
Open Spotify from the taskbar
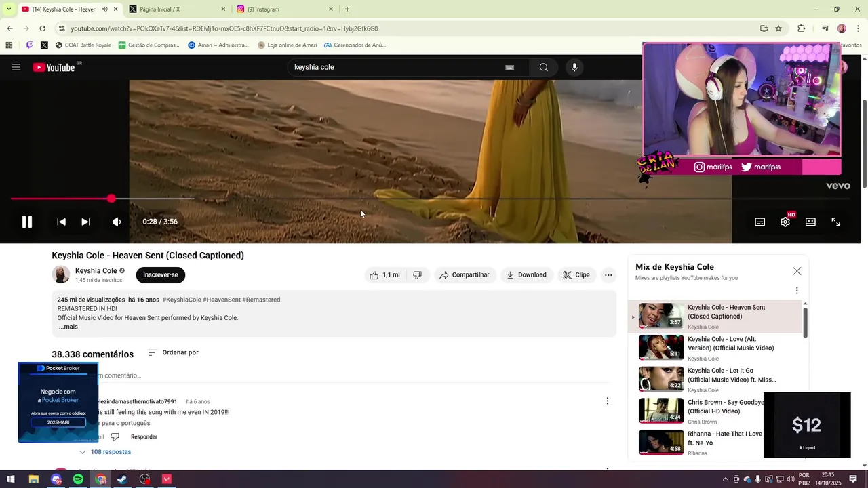coord(78,479)
